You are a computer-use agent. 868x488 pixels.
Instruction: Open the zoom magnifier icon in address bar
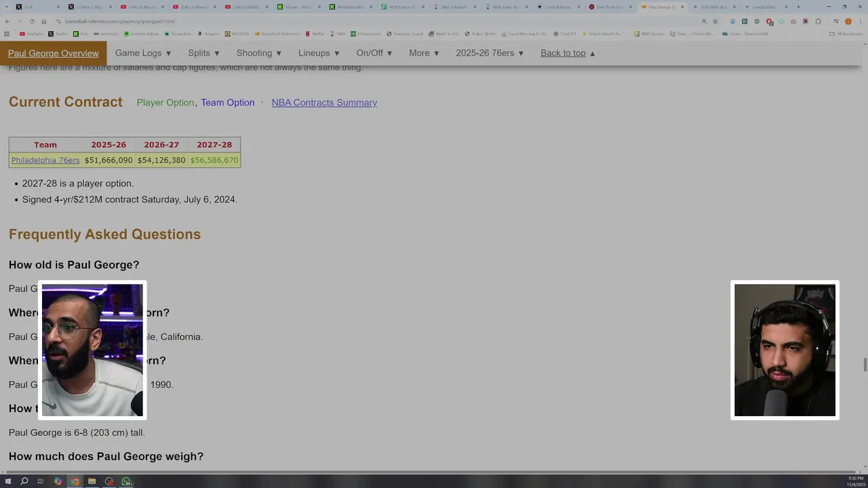[704, 21]
